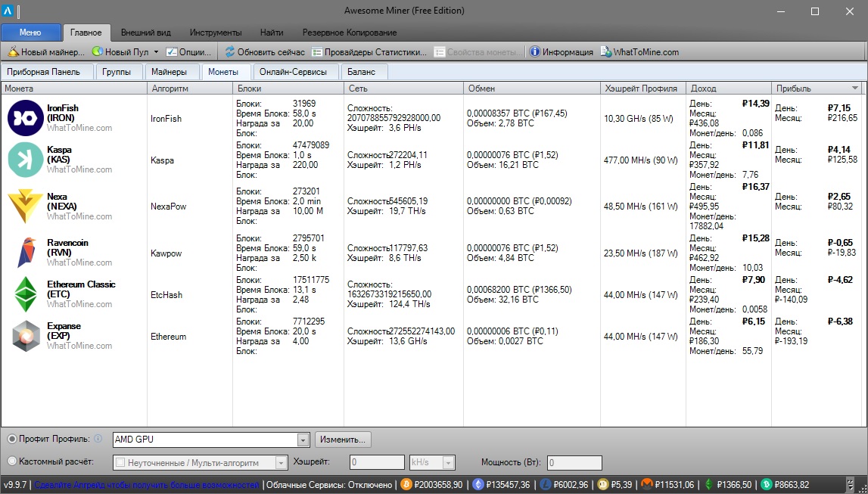868x494 pixels.
Task: Click the Bitcoin Cash price icon in status bar
Action: (x=767, y=485)
